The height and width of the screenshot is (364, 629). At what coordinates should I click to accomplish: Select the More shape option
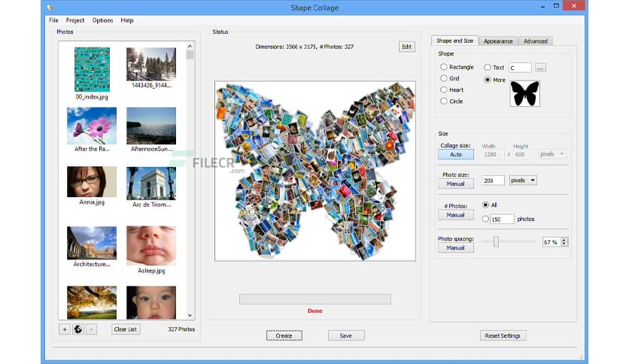[x=487, y=80]
